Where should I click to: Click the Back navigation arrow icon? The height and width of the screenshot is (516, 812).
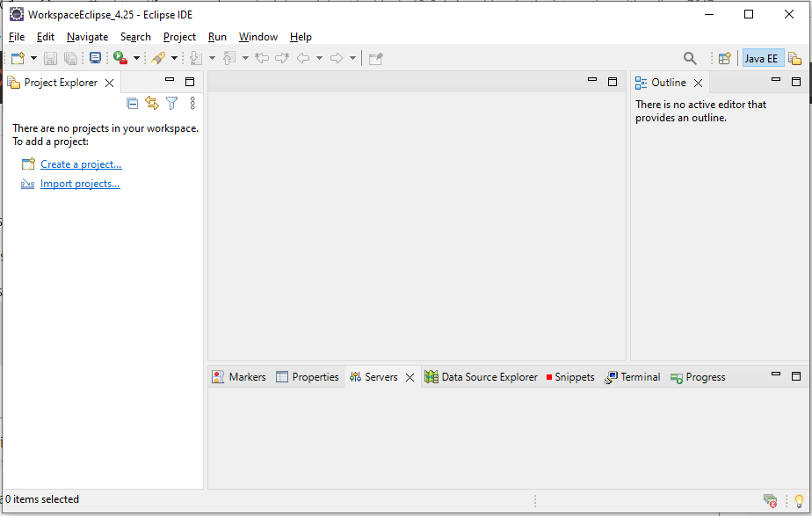pyautogui.click(x=303, y=58)
